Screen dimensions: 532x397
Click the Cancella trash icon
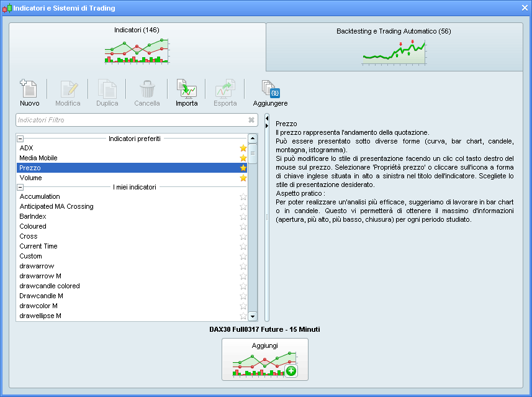tap(147, 89)
